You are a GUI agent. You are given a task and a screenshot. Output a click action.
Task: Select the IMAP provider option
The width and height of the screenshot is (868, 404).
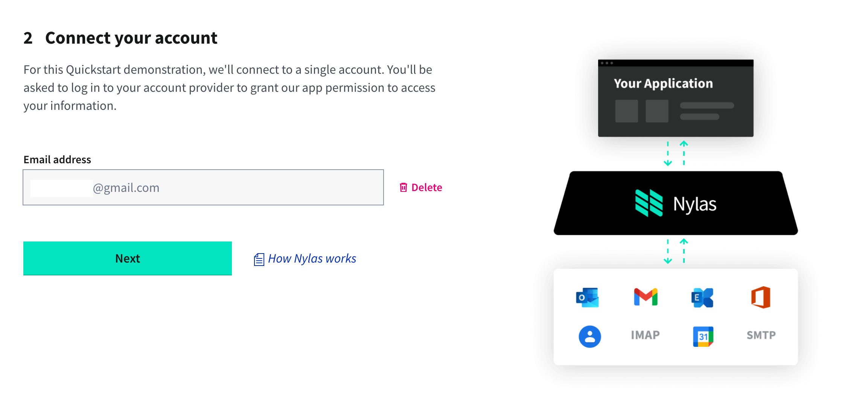coord(645,335)
